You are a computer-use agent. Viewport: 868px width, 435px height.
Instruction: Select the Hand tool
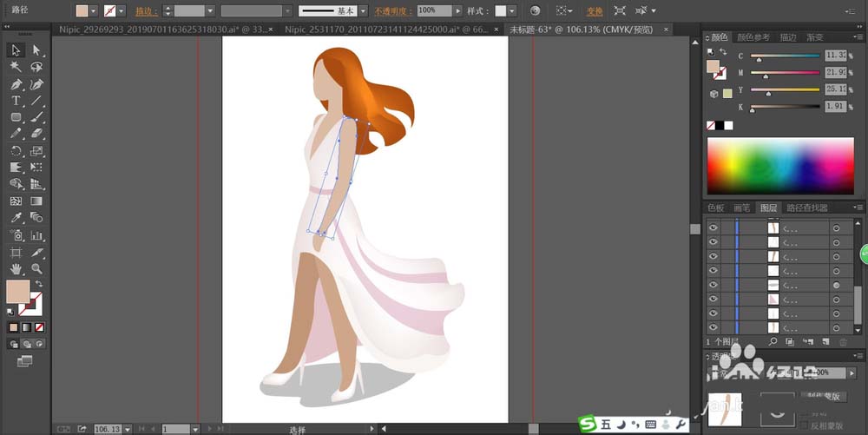point(16,269)
